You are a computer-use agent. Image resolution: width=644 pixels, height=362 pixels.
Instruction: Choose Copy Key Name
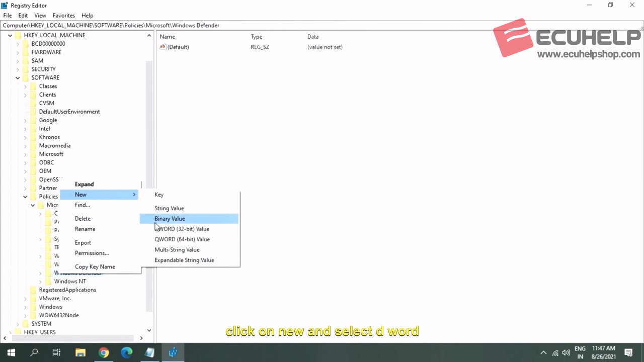100,267
